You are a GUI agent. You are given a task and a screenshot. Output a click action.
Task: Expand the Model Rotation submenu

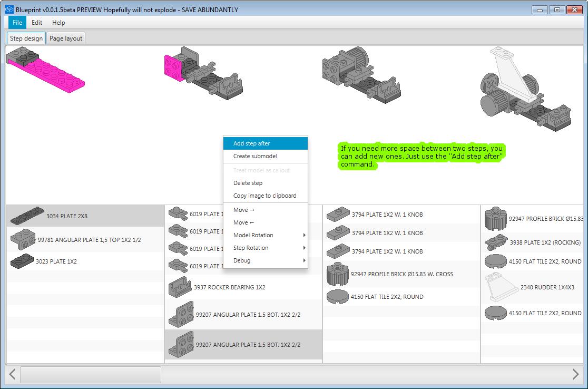(266, 235)
